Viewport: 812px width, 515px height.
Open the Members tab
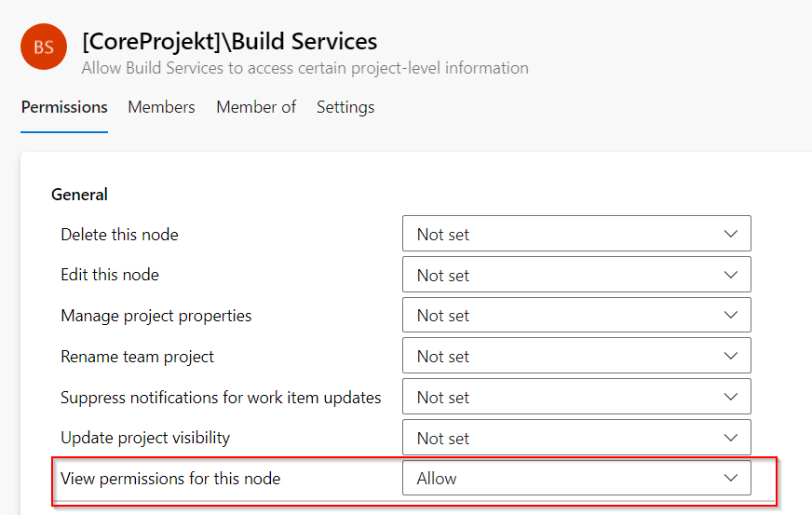pyautogui.click(x=161, y=107)
